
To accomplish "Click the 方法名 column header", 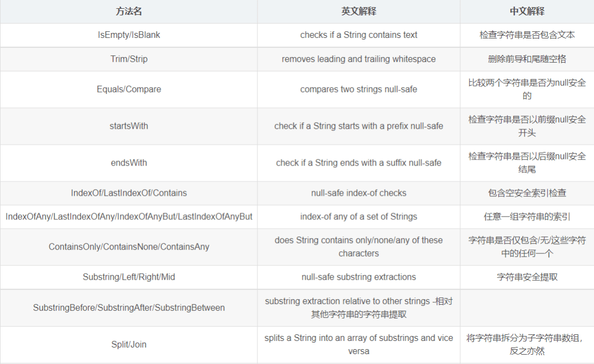I will 129,12.
